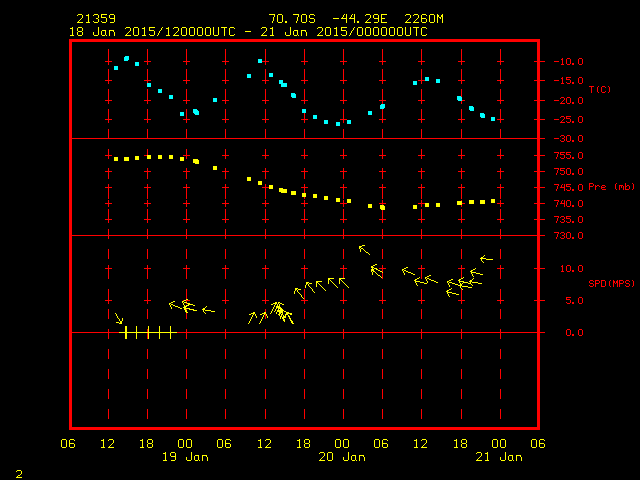Click the 0.0 wind speed tick label
The width and height of the screenshot is (640, 480).
pos(574,333)
